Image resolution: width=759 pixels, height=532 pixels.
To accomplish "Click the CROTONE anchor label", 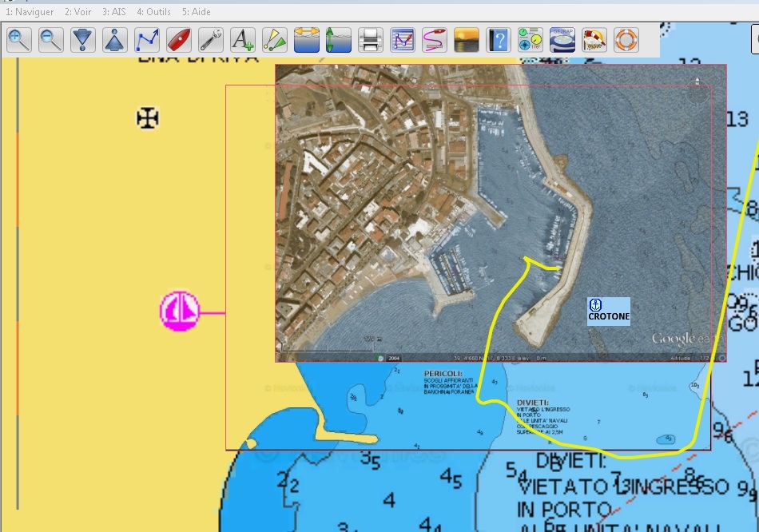I will coord(609,312).
